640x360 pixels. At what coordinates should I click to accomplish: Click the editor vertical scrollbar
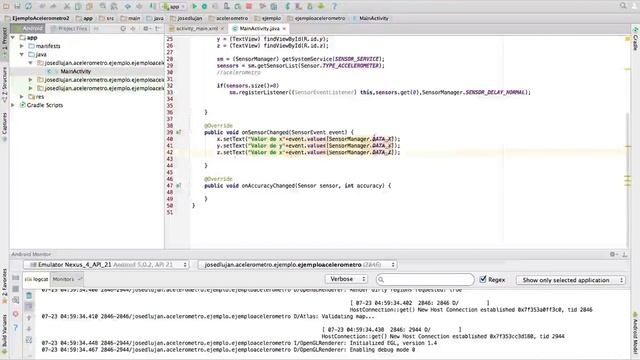[628, 180]
